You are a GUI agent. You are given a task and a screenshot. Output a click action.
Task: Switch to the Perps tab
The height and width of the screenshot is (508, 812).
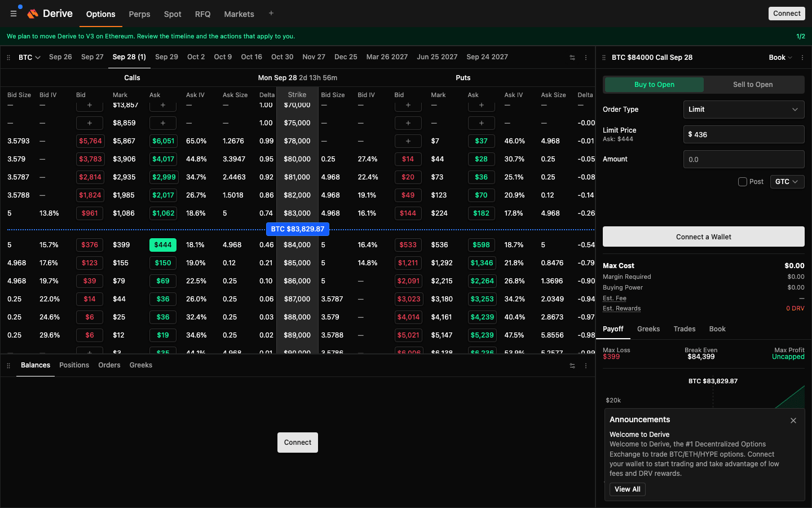pos(139,14)
